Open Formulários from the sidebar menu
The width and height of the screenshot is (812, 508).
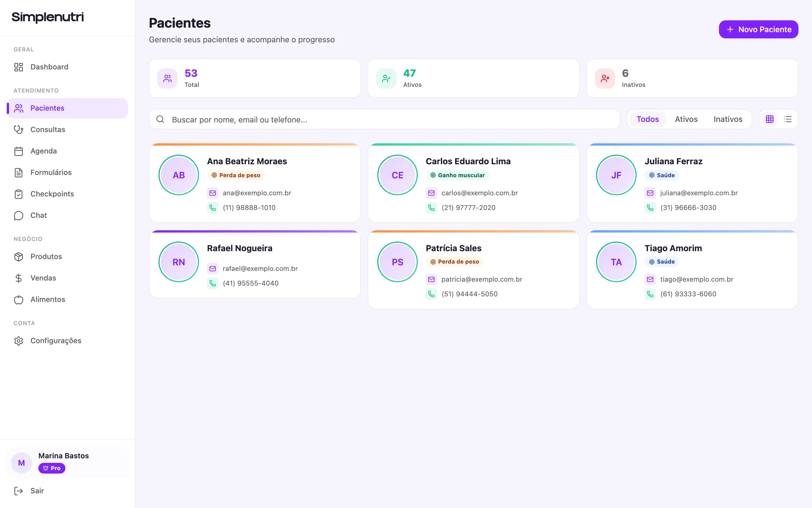[67, 173]
